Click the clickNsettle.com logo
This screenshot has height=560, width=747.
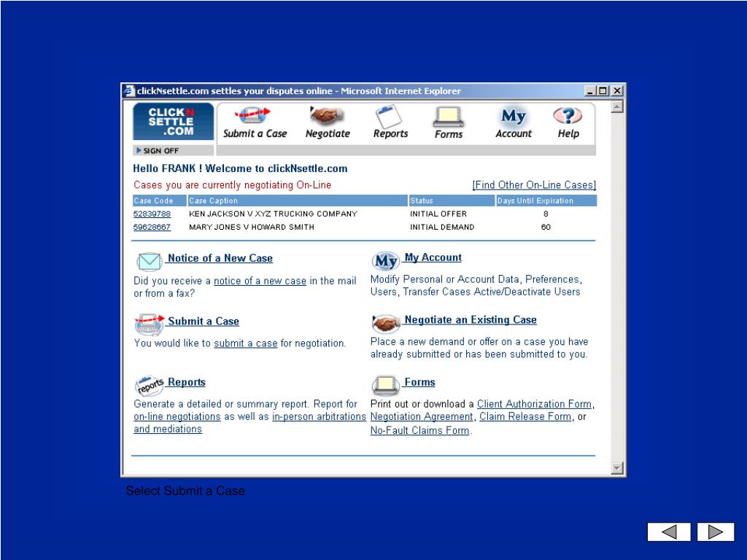tap(174, 122)
